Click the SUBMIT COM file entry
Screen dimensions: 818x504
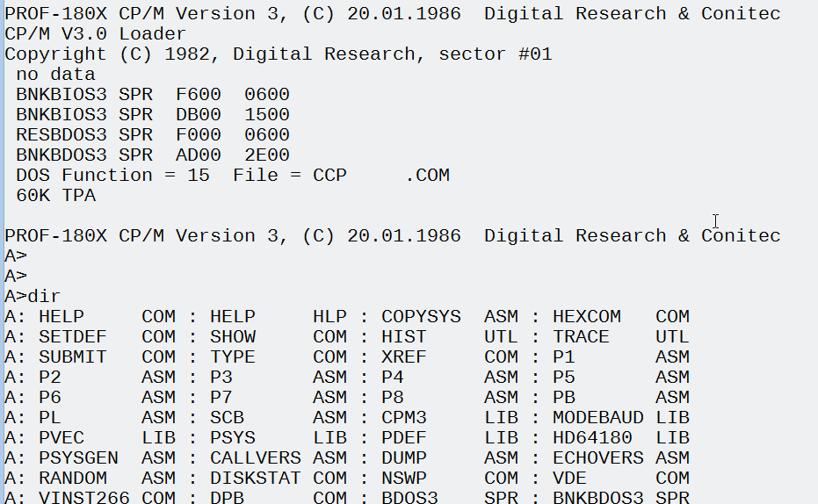106,357
